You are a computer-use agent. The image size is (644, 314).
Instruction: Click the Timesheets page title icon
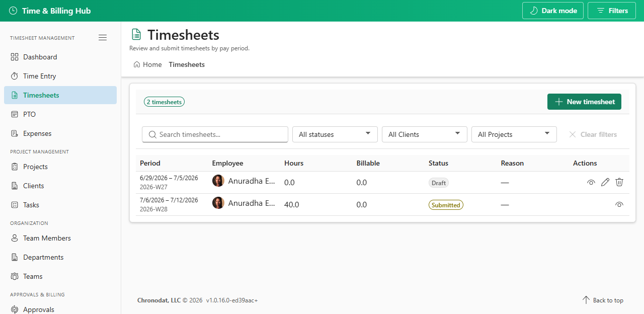coord(136,34)
